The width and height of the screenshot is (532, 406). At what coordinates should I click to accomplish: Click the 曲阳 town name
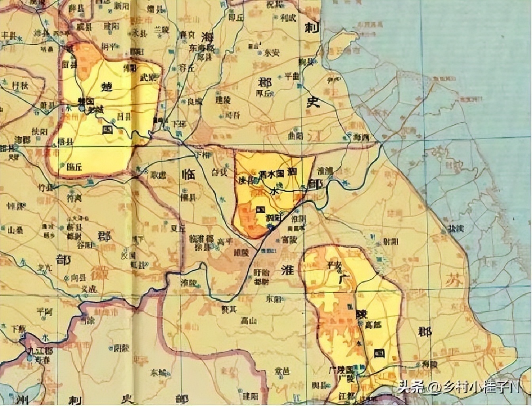click(x=296, y=136)
